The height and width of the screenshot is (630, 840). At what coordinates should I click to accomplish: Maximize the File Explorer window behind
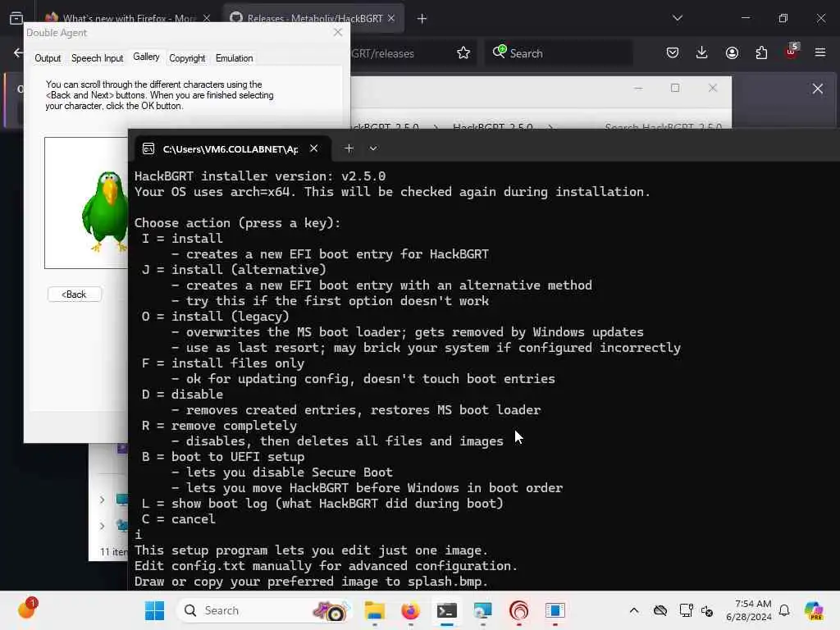click(x=675, y=88)
